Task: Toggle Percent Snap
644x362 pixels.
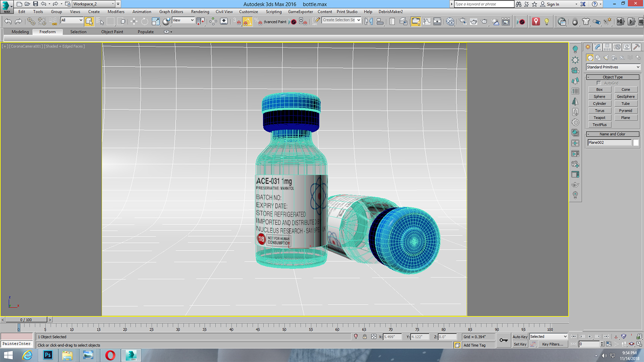Action: (258, 21)
